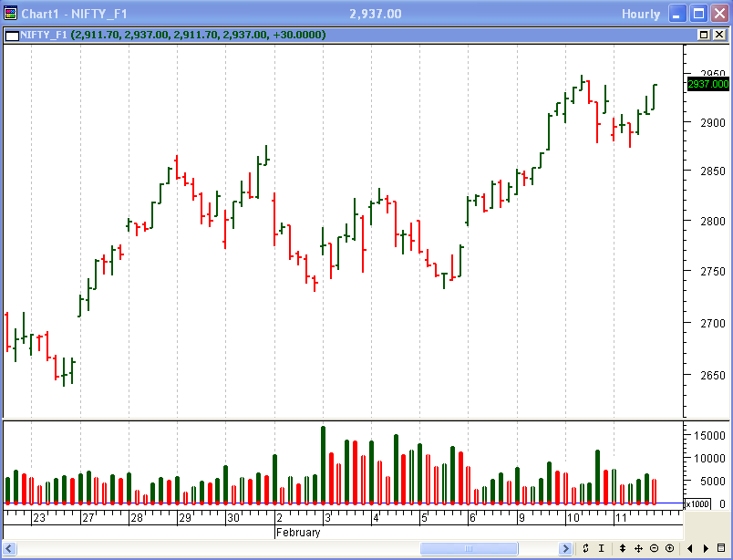Click the +30.0000 change value in header
This screenshot has width=733, height=560.
point(299,35)
